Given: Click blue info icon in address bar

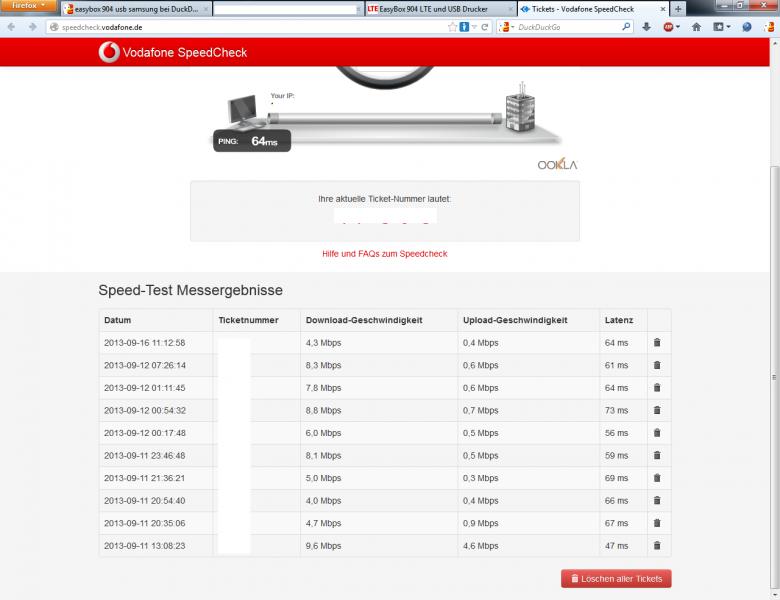Looking at the screenshot, I should (x=464, y=27).
